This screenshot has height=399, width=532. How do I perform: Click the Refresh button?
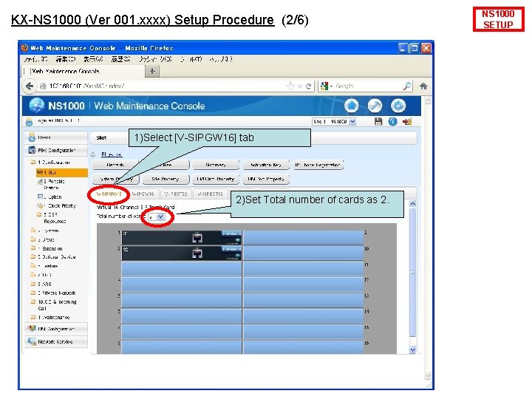(x=115, y=165)
